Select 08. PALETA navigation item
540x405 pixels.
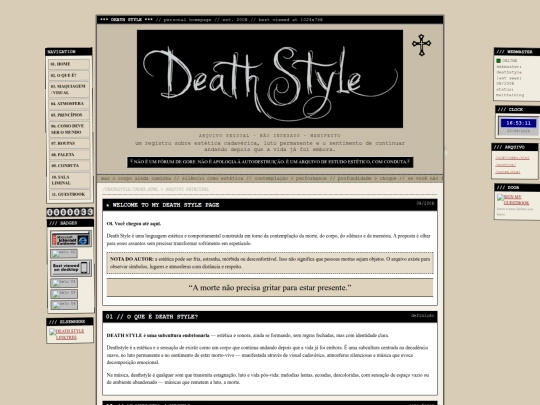point(69,155)
